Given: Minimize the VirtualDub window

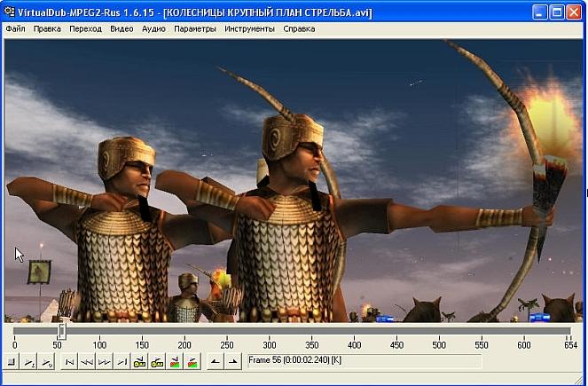Looking at the screenshot, I should pos(539,12).
